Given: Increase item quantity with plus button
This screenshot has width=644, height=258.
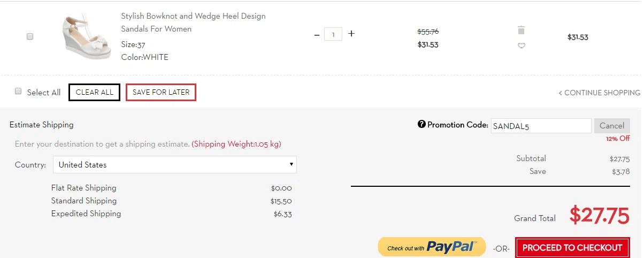Looking at the screenshot, I should 351,34.
